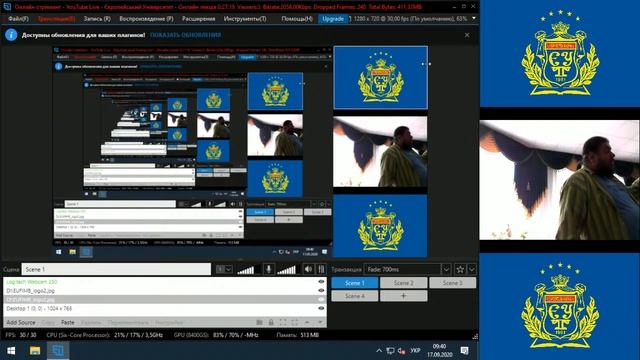Click the dashed-corner source bounds icon

pos(295,322)
